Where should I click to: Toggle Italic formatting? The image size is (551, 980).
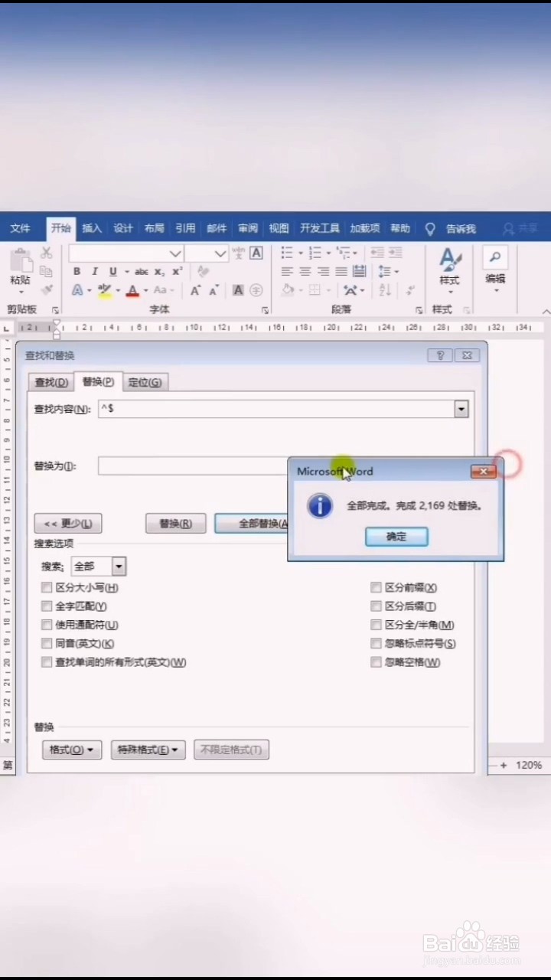[x=95, y=272]
